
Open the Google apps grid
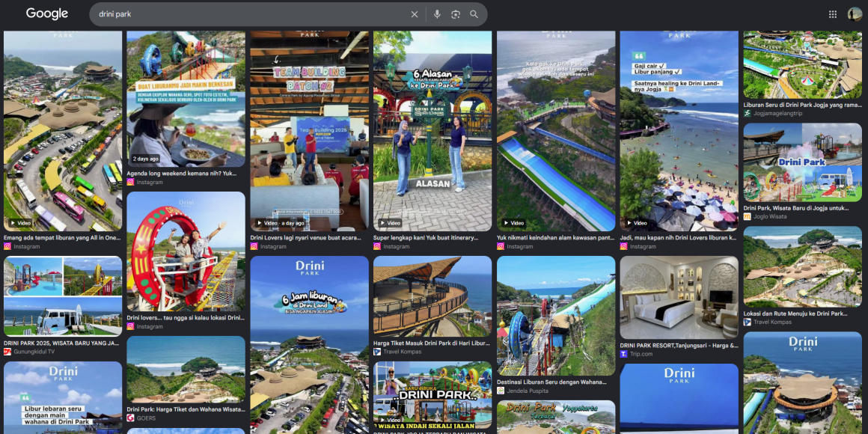[x=833, y=14]
